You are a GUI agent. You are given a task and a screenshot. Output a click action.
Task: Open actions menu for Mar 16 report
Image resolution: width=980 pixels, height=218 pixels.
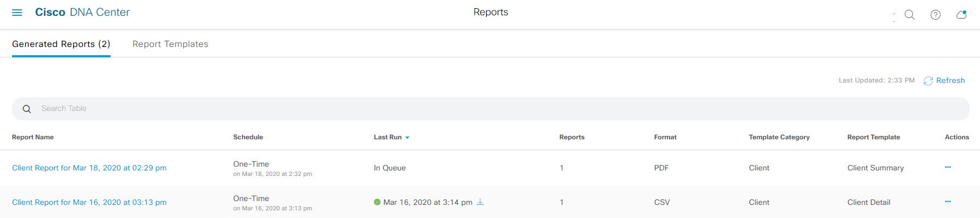point(948,202)
